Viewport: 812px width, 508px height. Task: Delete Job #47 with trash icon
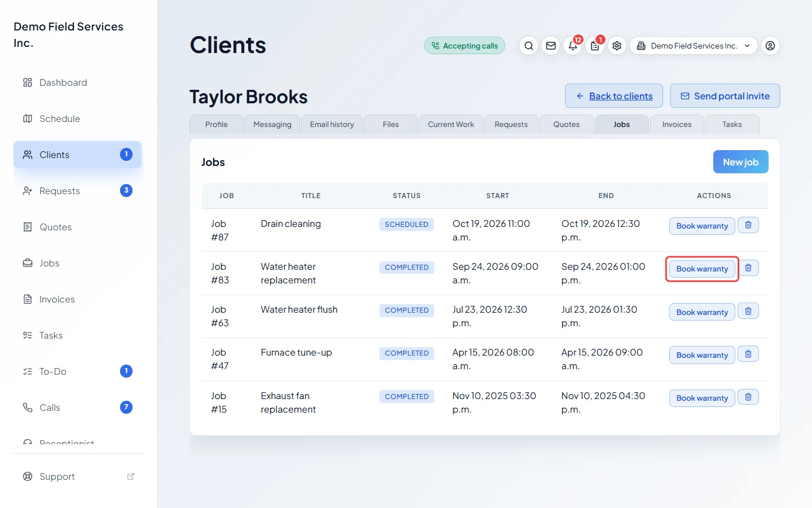pos(748,354)
